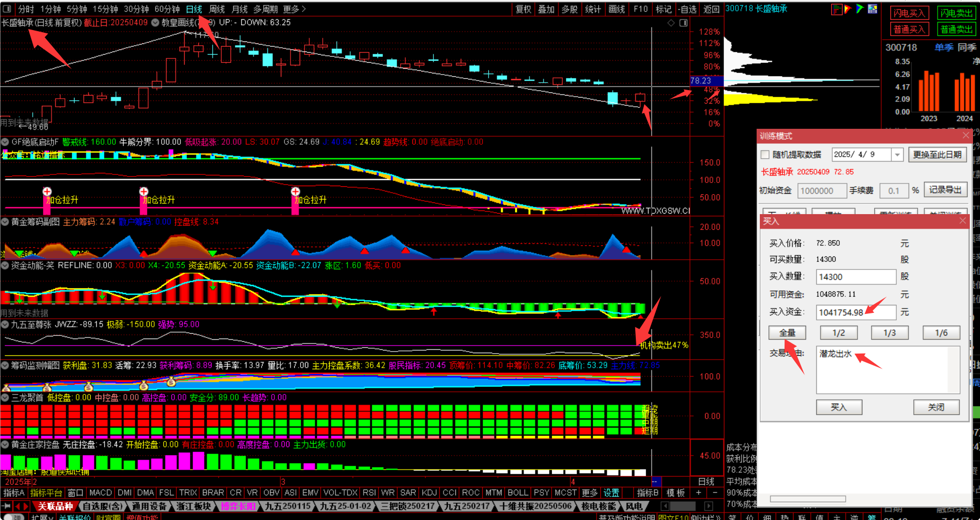Click the 画线 drawing tool button
Viewport: 980px width, 520px height.
pos(616,9)
